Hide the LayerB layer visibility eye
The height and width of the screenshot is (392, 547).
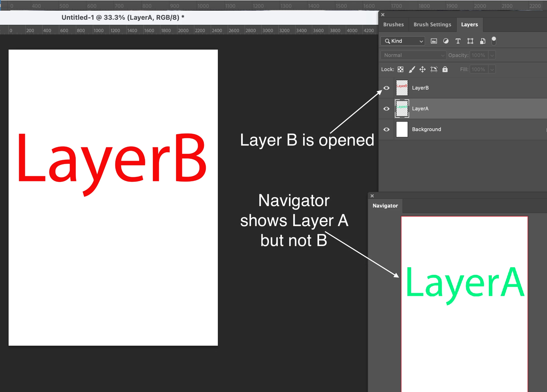coord(386,88)
